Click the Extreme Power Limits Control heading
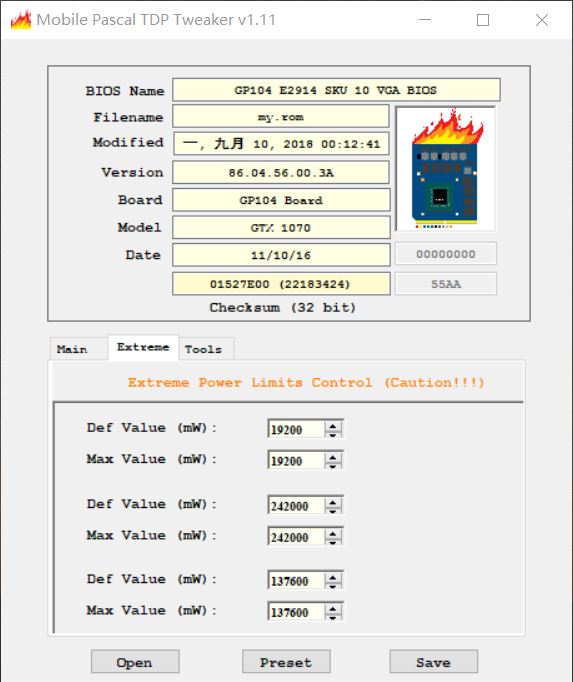The width and height of the screenshot is (573, 682). (306, 382)
